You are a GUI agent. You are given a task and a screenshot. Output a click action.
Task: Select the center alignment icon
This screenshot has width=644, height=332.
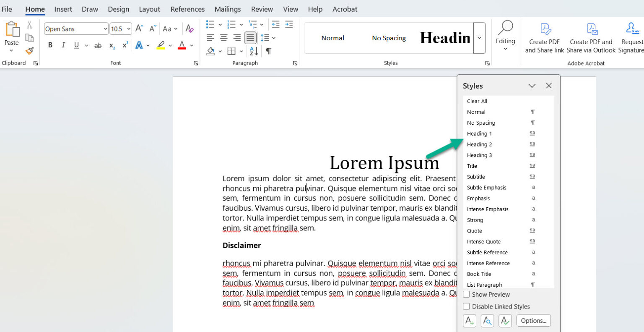(x=223, y=38)
